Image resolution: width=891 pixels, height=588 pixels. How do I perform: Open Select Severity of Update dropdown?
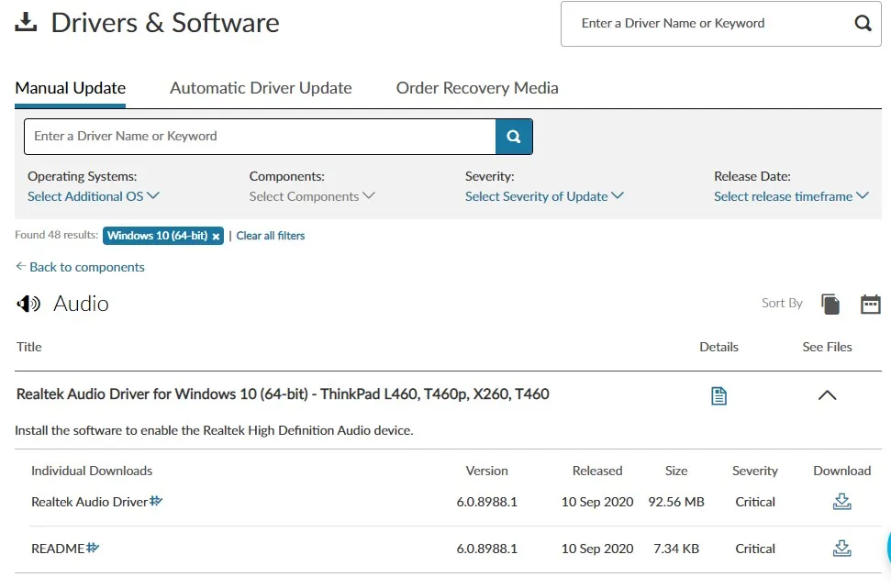click(x=544, y=196)
